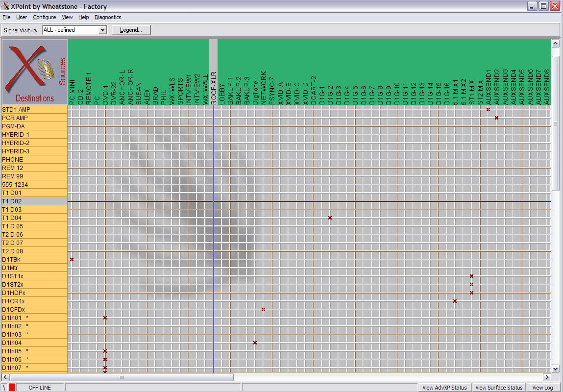Click the PC MINI source column header
Image resolution: width=563 pixels, height=392 pixels.
point(72,72)
